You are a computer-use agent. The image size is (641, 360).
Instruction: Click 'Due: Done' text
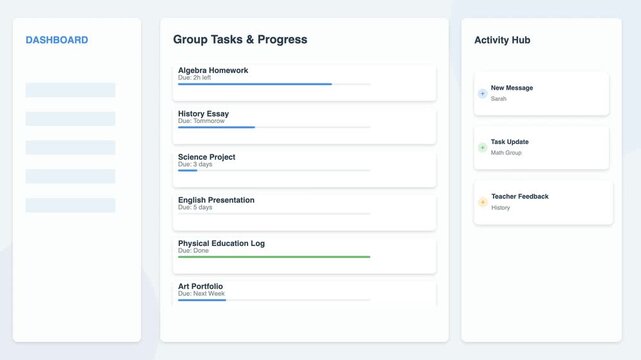tap(193, 251)
